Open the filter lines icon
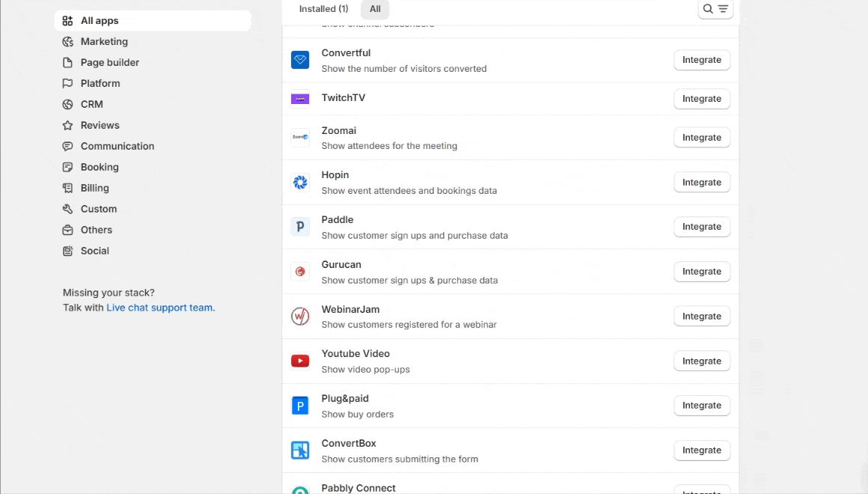The image size is (868, 494). click(x=723, y=9)
